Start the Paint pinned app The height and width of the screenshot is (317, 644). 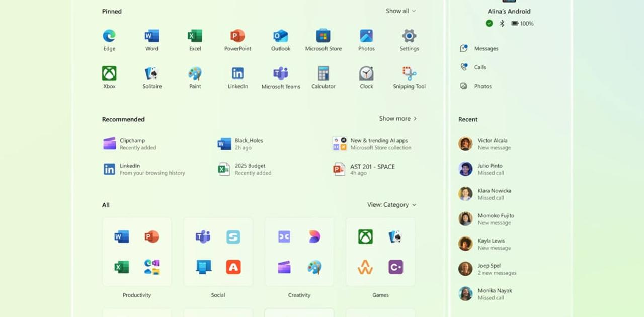tap(195, 77)
